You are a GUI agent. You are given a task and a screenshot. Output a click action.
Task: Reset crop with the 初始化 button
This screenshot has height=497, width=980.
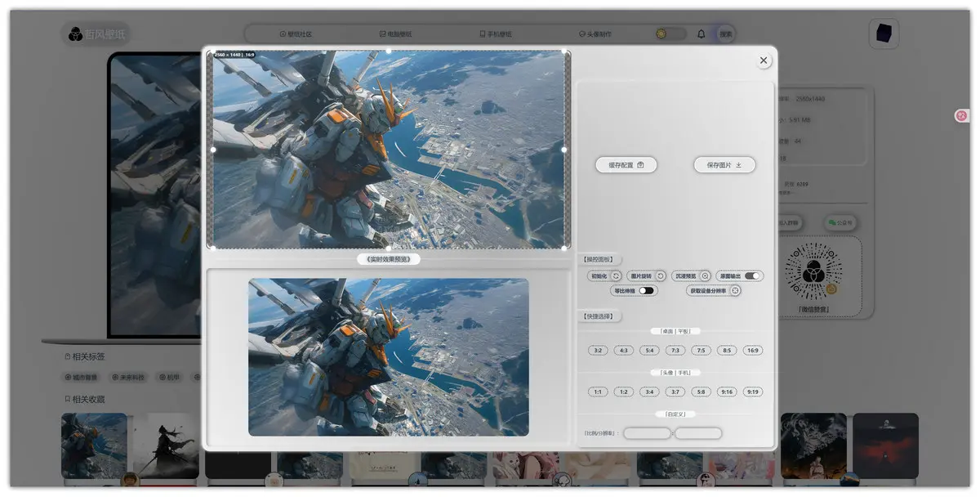pos(605,276)
